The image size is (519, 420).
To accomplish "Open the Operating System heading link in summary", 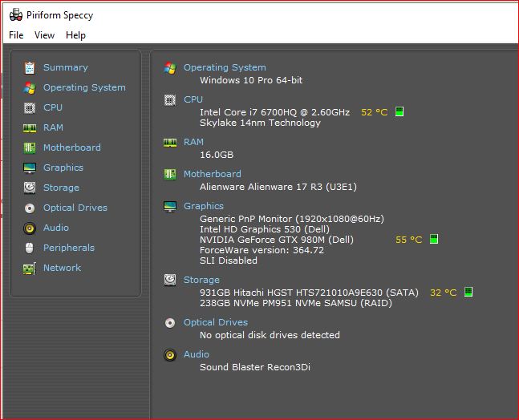I will (x=225, y=67).
